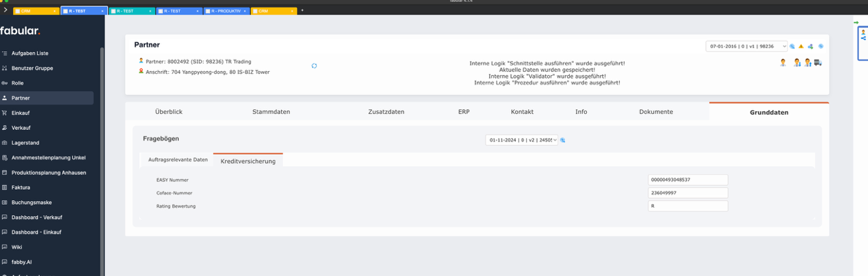Click the sidebar vertical scrollbar

[x=102, y=161]
